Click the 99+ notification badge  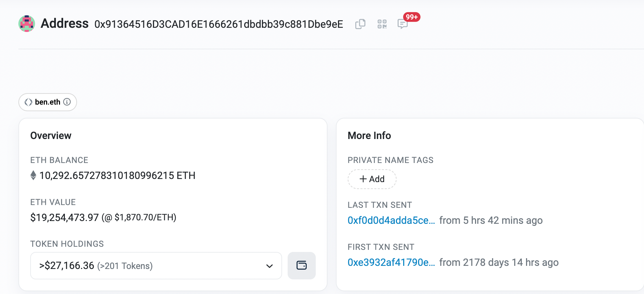point(412,17)
